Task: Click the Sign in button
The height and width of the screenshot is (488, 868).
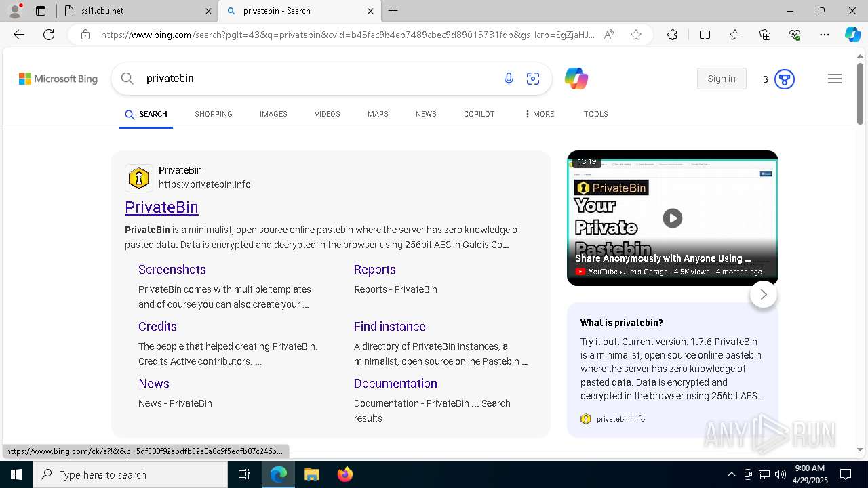Action: click(722, 79)
